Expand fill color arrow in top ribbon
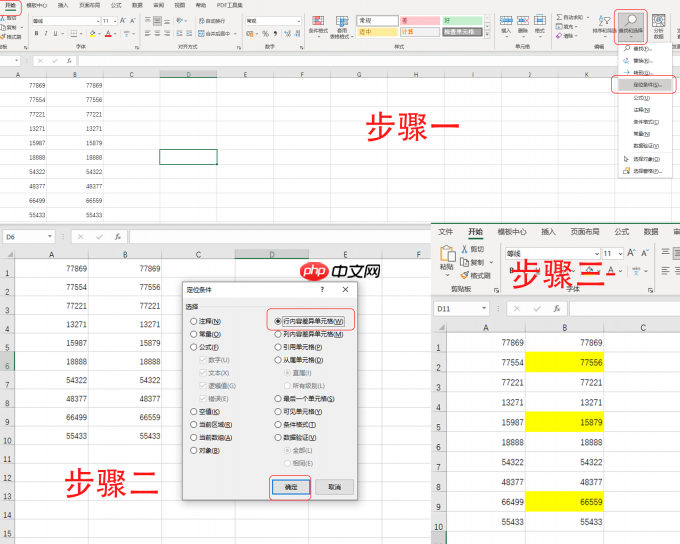Screen dimensions: 680x544 coord(99,33)
